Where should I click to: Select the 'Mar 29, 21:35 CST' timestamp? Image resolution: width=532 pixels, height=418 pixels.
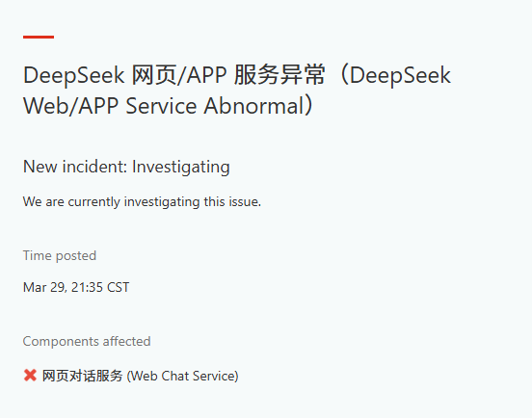point(76,287)
